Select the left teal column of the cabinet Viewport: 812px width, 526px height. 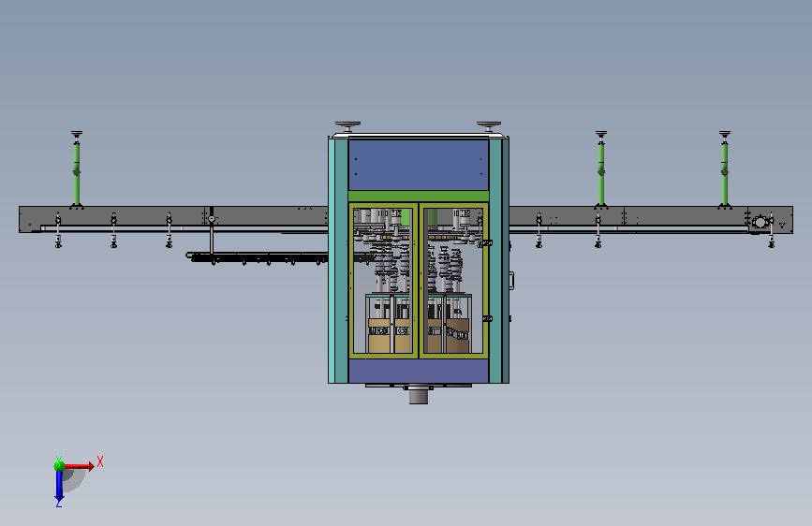pos(338,260)
